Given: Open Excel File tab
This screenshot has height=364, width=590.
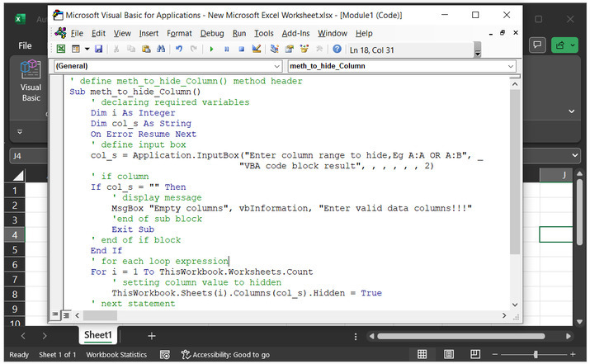Looking at the screenshot, I should tap(25, 45).
